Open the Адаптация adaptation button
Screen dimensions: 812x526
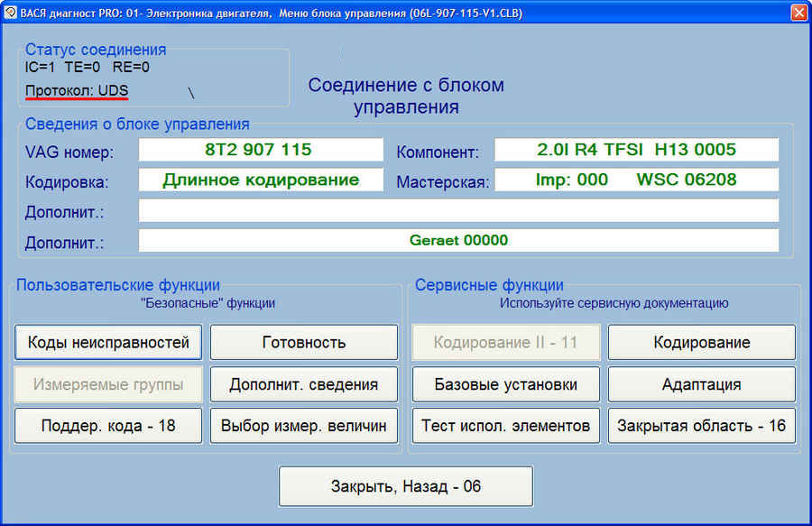tap(702, 384)
